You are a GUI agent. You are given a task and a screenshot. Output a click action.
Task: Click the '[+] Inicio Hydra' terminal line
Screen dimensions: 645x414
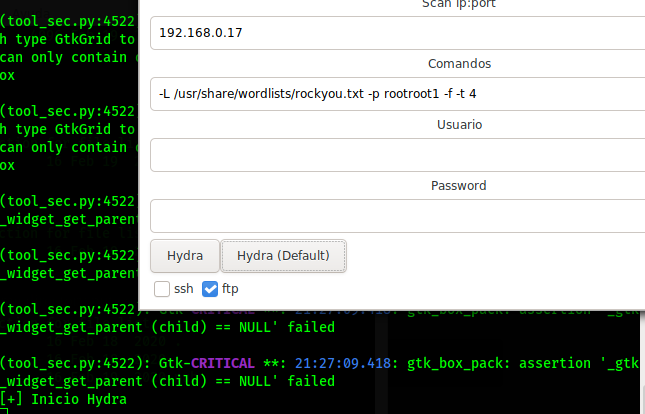click(63, 399)
